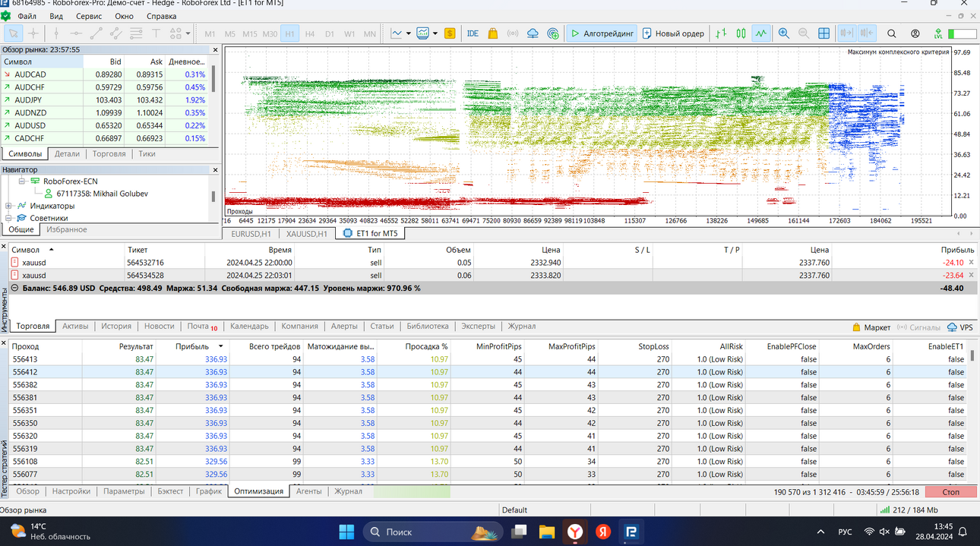Open the chart type dropdown arrow
The image size is (980, 546).
click(x=409, y=33)
